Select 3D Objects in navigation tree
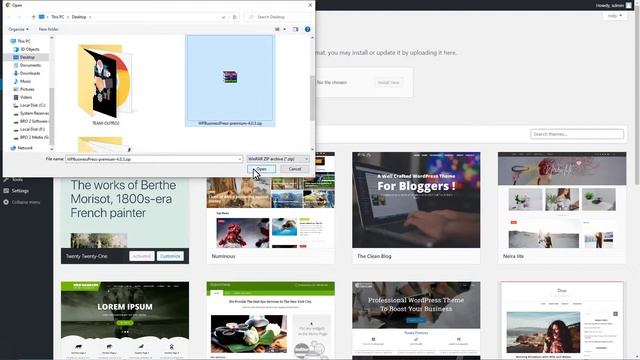Viewport: 640px width, 360px height. tap(29, 49)
